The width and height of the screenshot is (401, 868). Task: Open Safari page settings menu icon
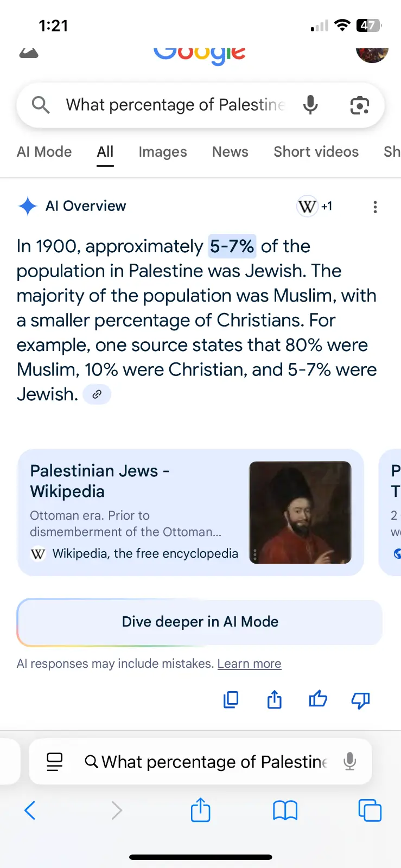coord(54,762)
